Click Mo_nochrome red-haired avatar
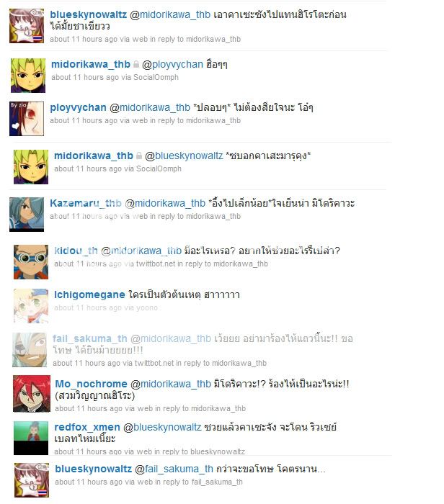Viewport: 444px width, 504px height. [32, 393]
